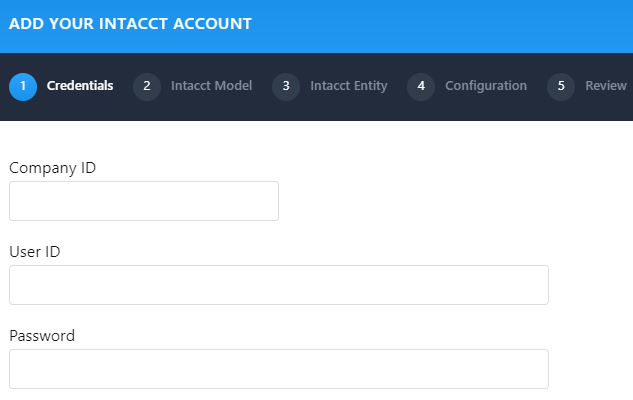Go to the Intacct Model step
The height and width of the screenshot is (400, 633).
click(211, 86)
